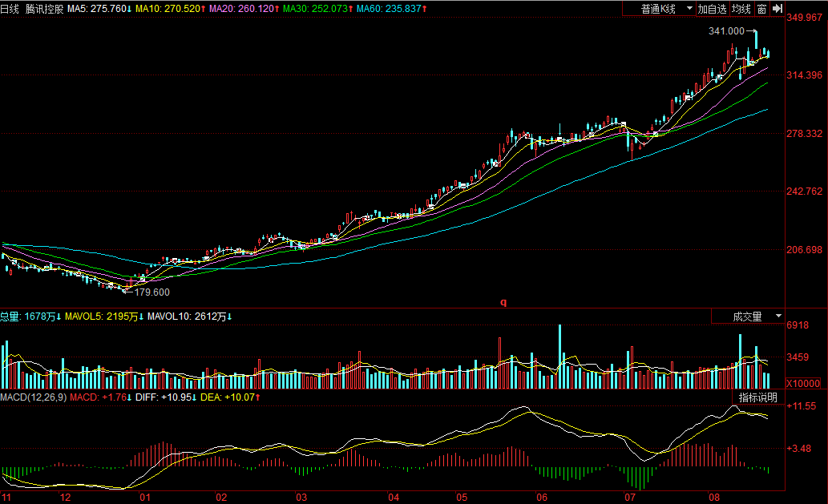Click the red q marker on the chart

point(503,302)
